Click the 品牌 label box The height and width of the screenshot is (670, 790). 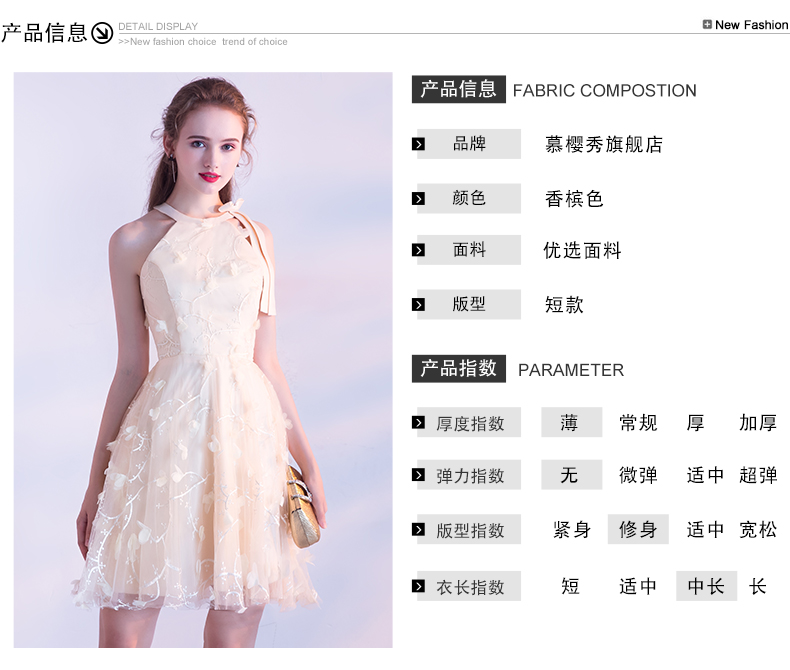click(469, 144)
